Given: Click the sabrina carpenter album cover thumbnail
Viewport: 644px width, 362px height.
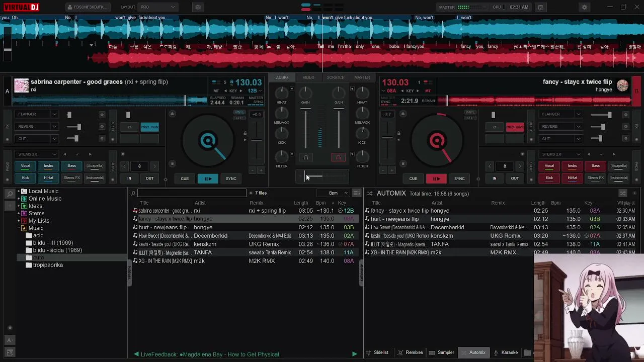Looking at the screenshot, I should 21,85.
